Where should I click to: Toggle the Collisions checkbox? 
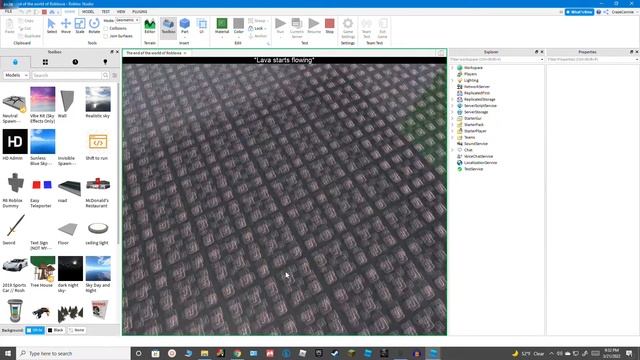click(x=106, y=29)
